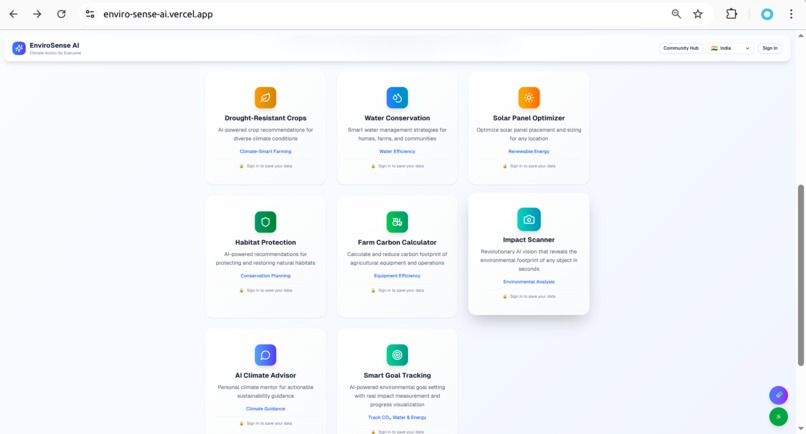
Task: Click lock icon under Habitat Protection
Action: (242, 291)
